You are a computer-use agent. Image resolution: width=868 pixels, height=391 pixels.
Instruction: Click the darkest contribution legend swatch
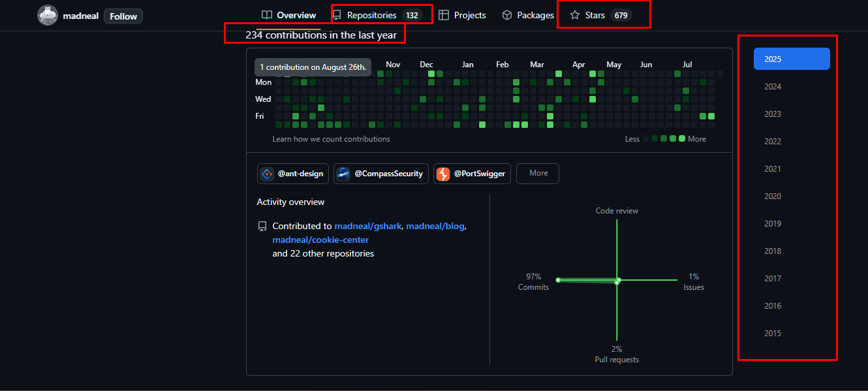645,138
